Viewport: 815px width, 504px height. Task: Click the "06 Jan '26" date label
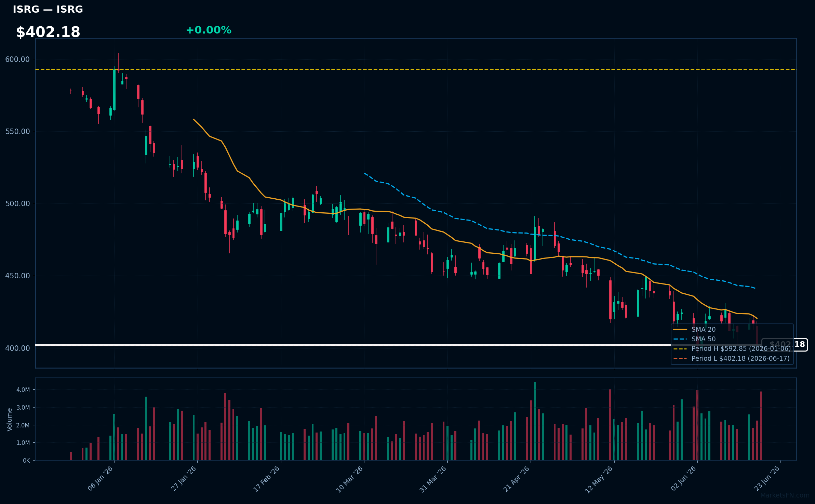[x=100, y=478]
